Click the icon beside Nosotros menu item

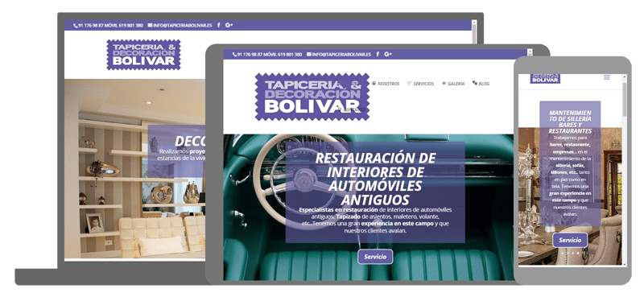[374, 84]
